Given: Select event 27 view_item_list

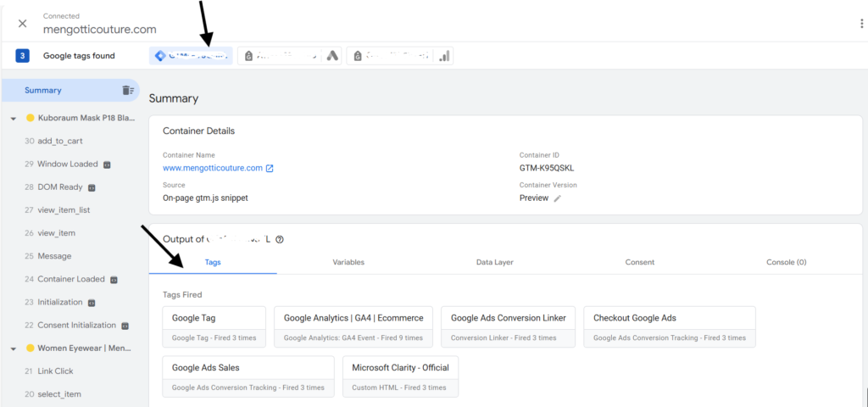Looking at the screenshot, I should (x=57, y=210).
